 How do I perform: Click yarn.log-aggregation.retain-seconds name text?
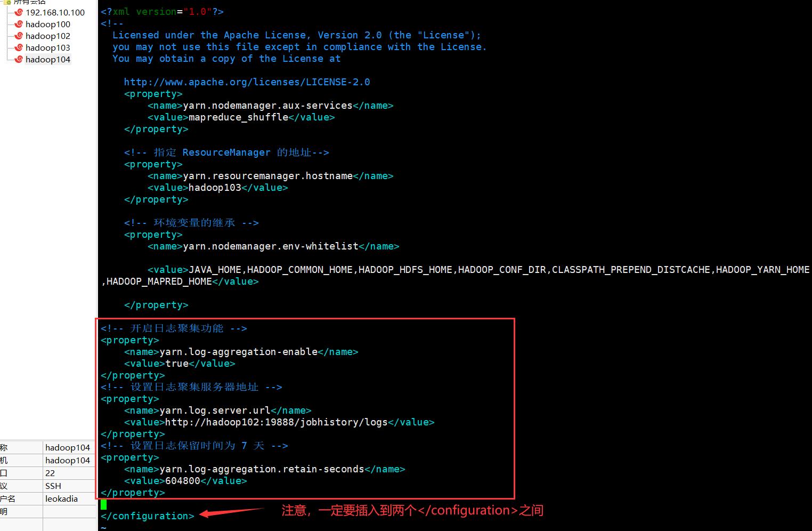262,469
